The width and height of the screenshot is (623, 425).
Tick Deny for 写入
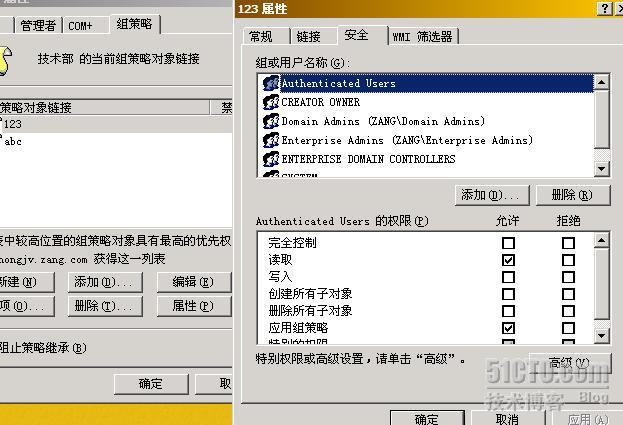568,277
